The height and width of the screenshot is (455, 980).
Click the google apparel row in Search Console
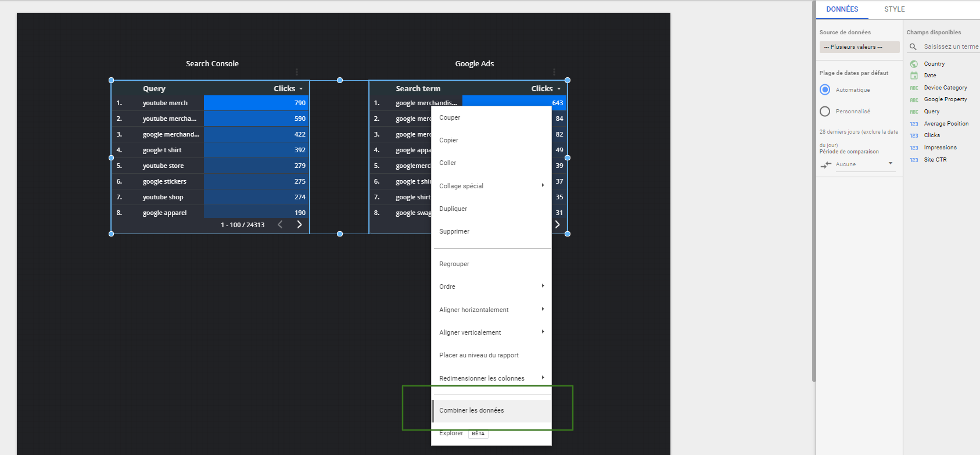(x=210, y=213)
